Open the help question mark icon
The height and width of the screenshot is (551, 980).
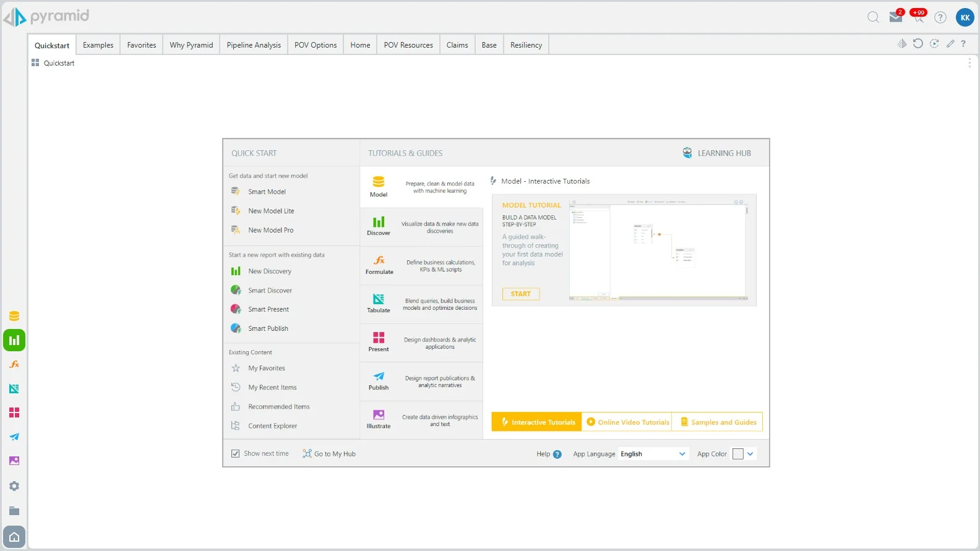click(940, 17)
